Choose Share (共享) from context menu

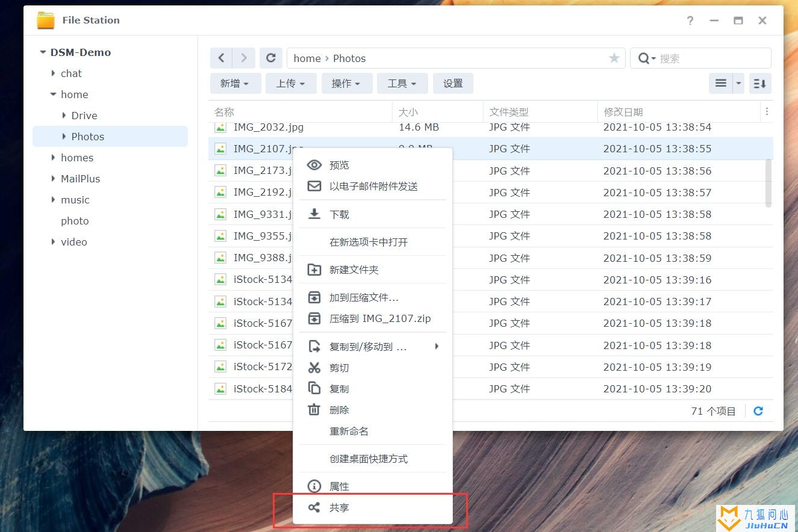click(372, 507)
